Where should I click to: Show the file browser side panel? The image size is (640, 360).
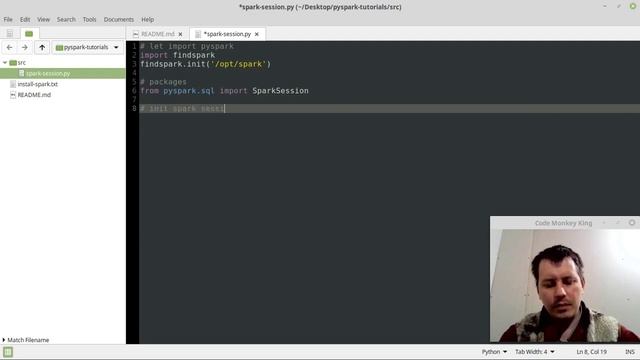(29, 33)
